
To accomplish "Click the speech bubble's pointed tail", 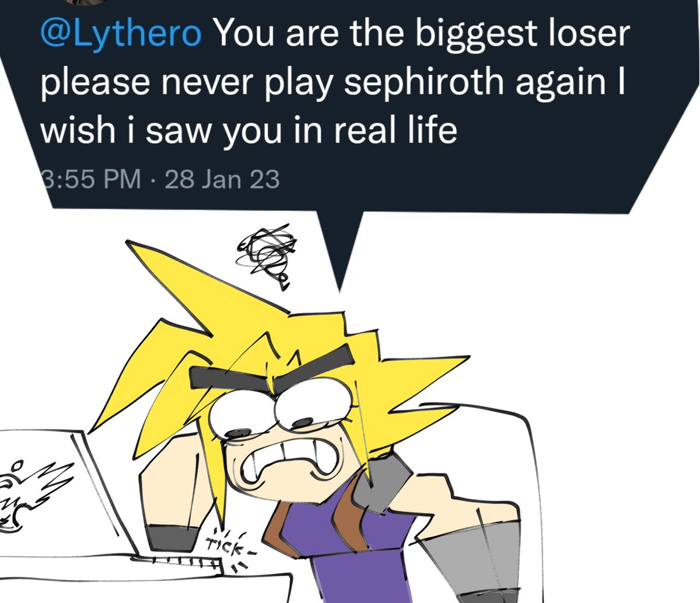I will [x=342, y=248].
